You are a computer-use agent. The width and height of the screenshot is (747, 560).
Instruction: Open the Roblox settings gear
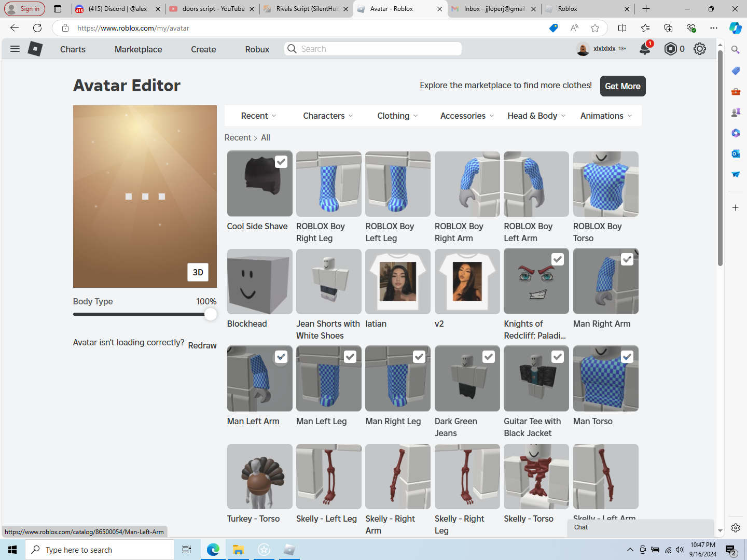pyautogui.click(x=700, y=49)
